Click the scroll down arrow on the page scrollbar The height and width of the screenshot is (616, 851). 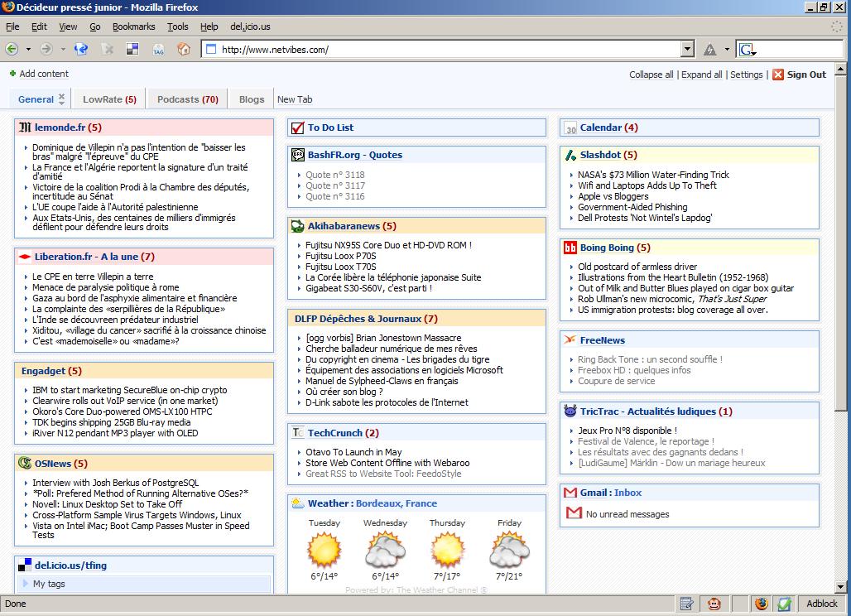pyautogui.click(x=841, y=588)
